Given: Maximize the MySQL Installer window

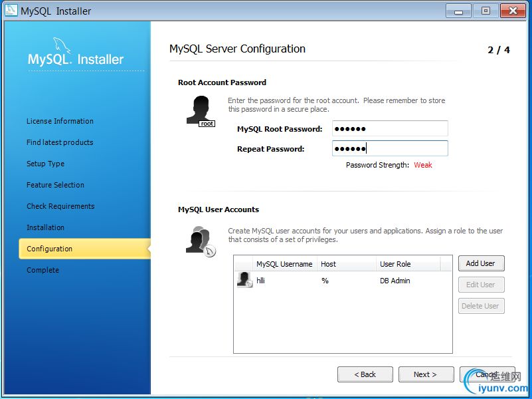Looking at the screenshot, I should click(x=486, y=11).
